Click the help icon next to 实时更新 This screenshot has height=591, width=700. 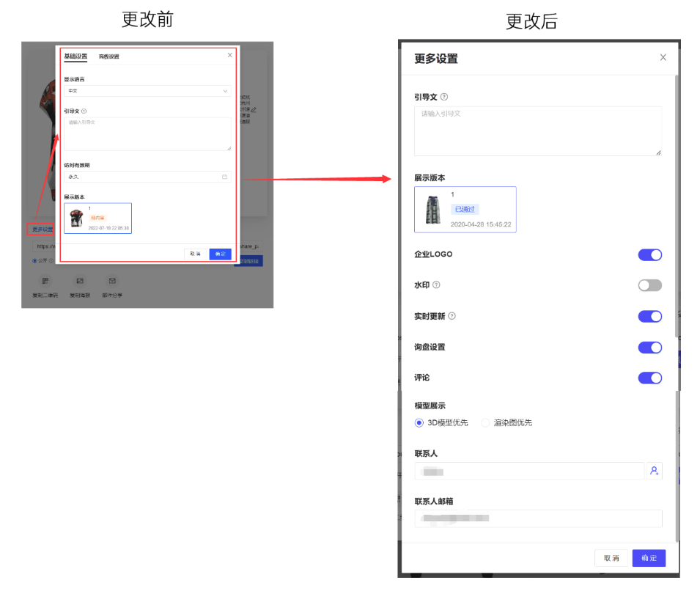(452, 316)
